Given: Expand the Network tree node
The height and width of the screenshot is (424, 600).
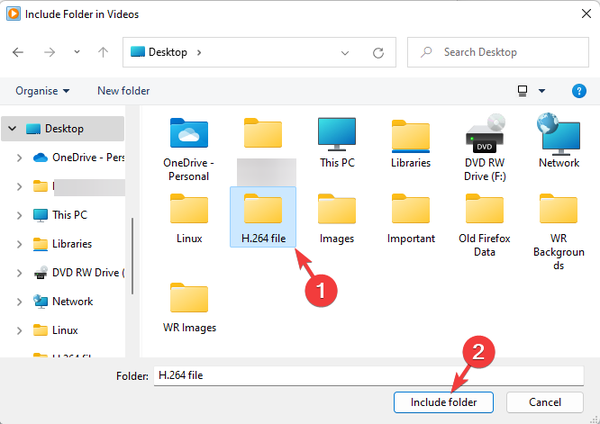Looking at the screenshot, I should coord(19,302).
